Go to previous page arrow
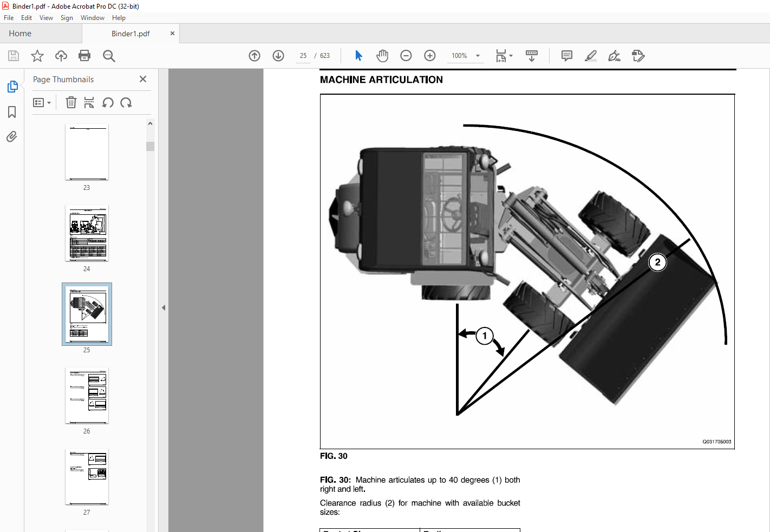 pyautogui.click(x=255, y=56)
